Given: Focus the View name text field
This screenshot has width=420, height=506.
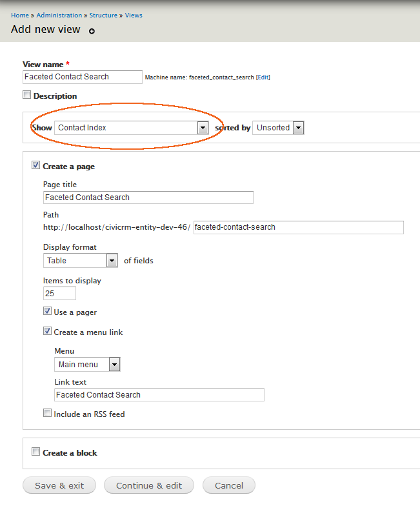Looking at the screenshot, I should 83,77.
